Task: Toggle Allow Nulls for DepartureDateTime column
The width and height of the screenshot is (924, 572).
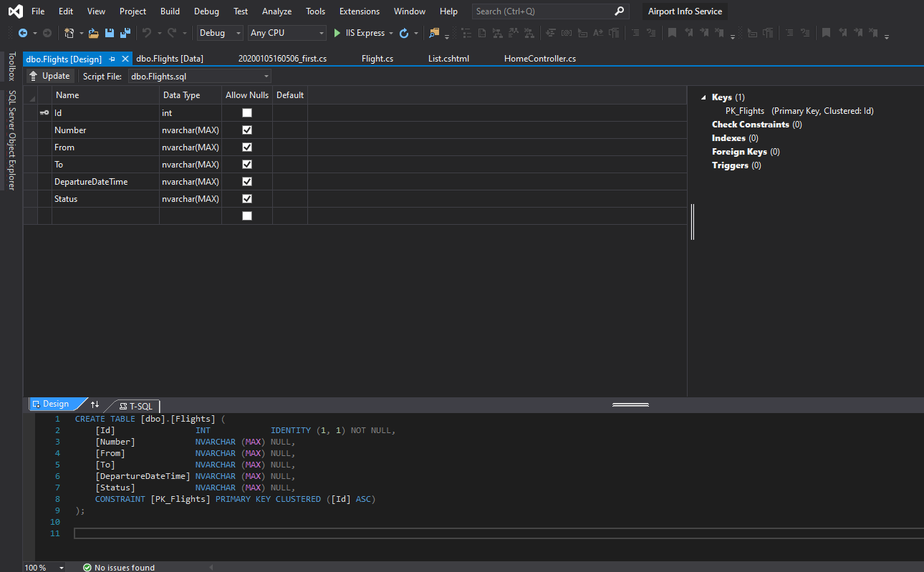Action: pos(247,182)
